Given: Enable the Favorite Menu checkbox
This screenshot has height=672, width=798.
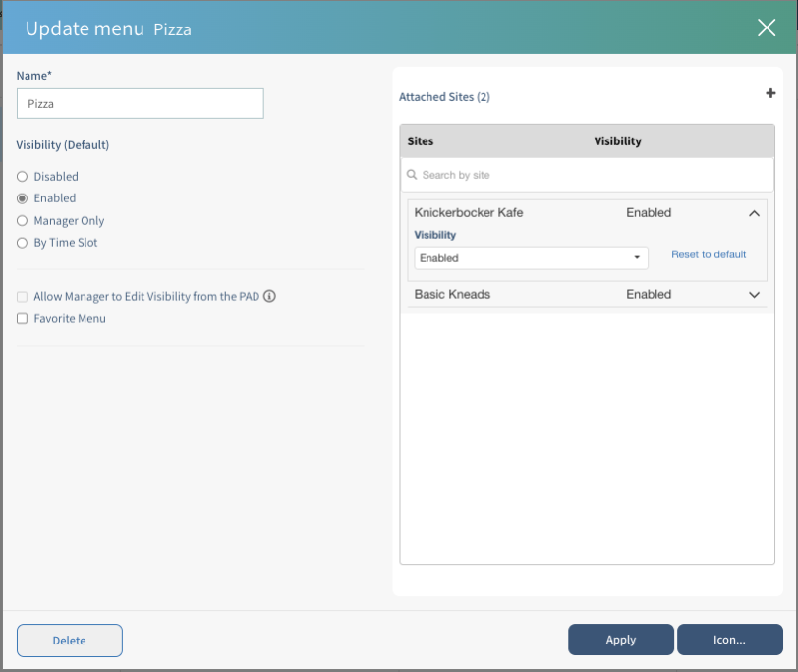Looking at the screenshot, I should click(x=23, y=318).
